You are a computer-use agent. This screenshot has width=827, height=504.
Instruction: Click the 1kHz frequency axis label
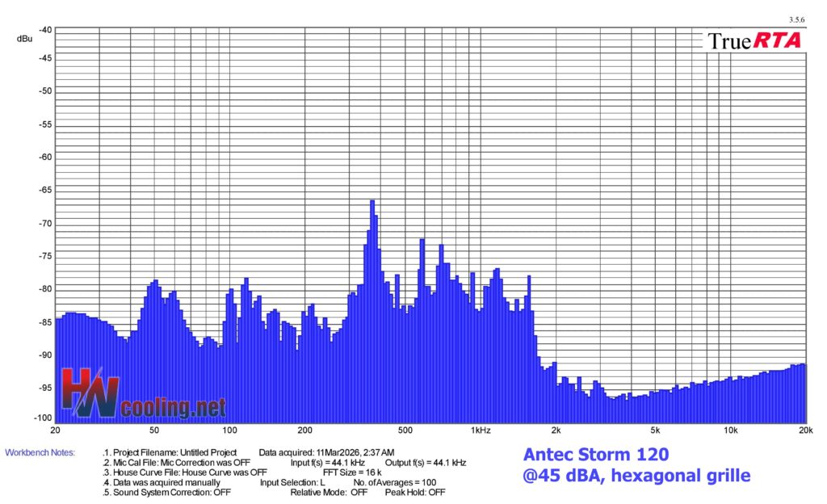point(479,430)
